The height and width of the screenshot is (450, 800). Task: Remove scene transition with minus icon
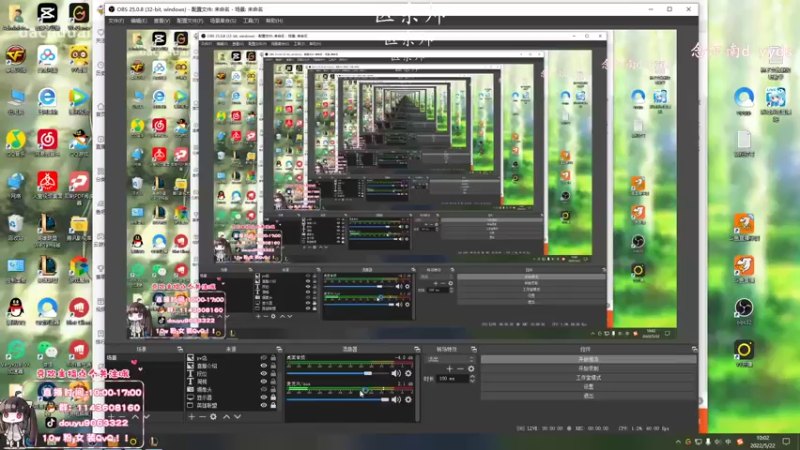pyautogui.click(x=460, y=368)
